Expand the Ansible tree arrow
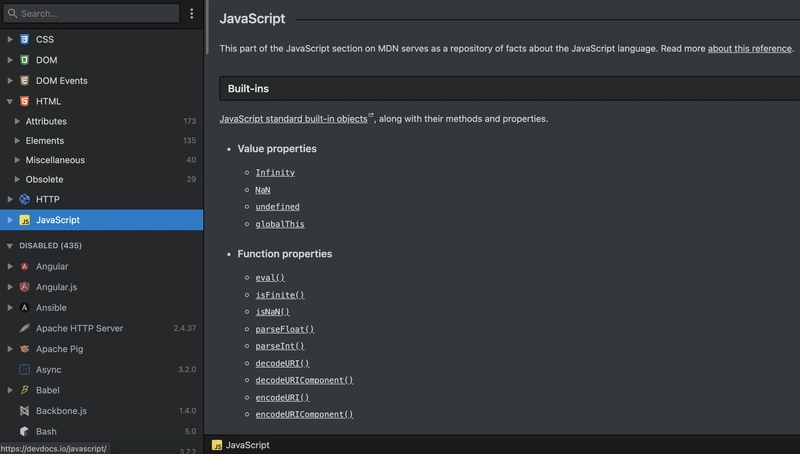Image resolution: width=800 pixels, height=454 pixels. 10,308
